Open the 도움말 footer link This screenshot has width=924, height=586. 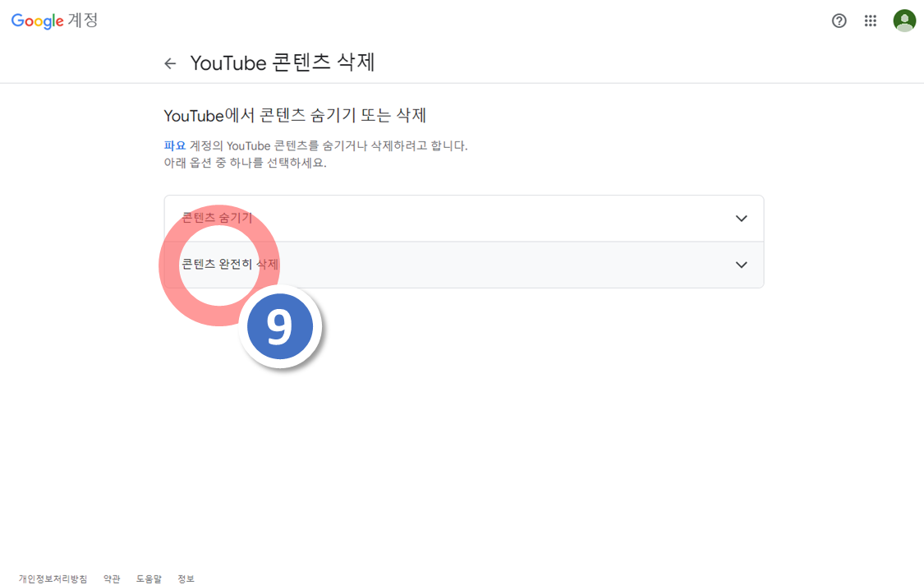[149, 579]
